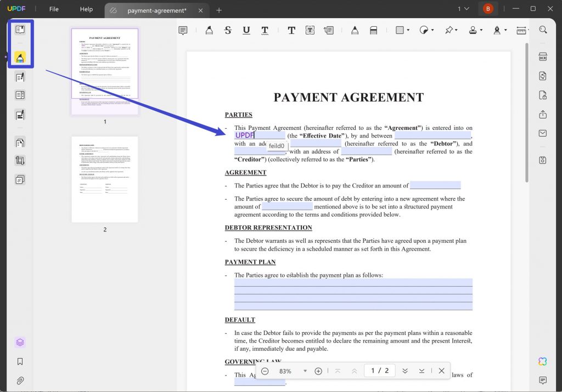Select the Pencil drawing tool
Image resolution: width=562 pixels, height=392 pixels.
click(354, 30)
